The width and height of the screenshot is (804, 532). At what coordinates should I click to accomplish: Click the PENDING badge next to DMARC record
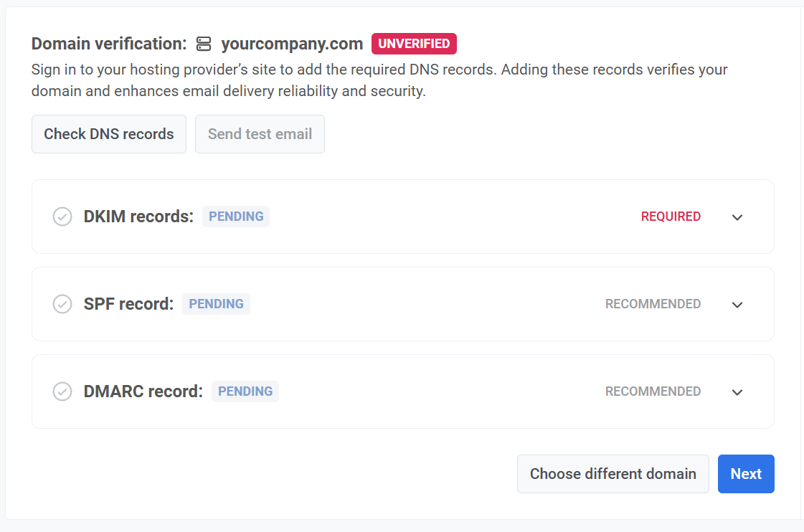click(245, 391)
